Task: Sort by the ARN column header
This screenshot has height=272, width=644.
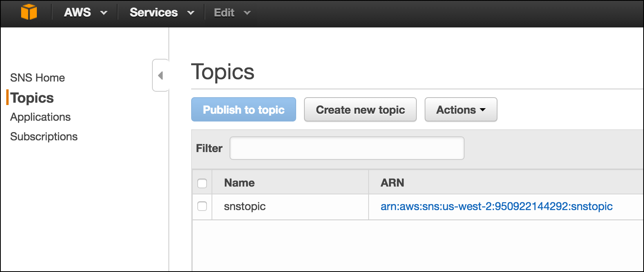Action: coord(392,183)
